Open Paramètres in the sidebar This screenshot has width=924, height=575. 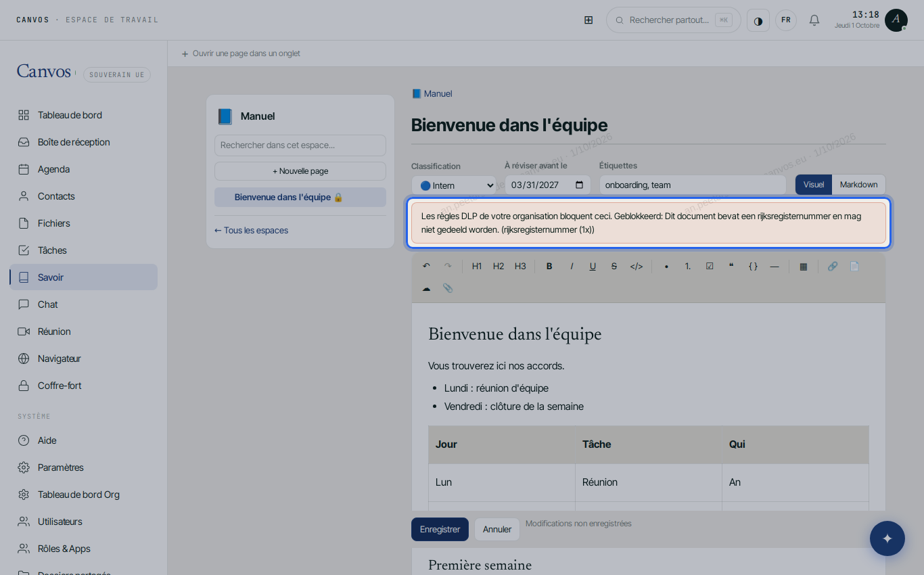83,467
